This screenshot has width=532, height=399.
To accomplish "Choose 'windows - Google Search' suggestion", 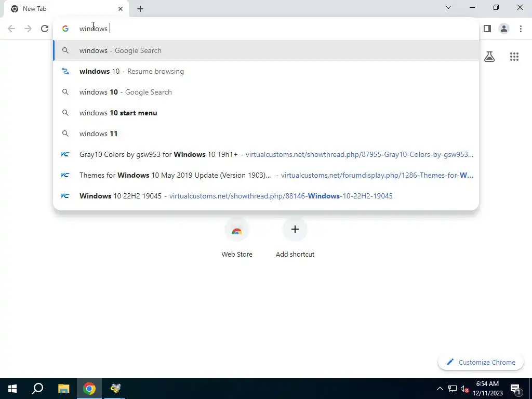I will coord(266,50).
